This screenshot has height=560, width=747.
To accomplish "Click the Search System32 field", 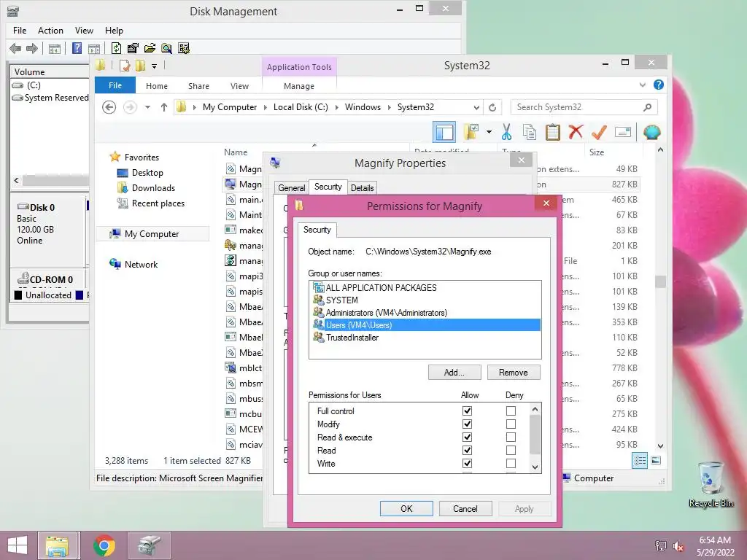I will [584, 107].
